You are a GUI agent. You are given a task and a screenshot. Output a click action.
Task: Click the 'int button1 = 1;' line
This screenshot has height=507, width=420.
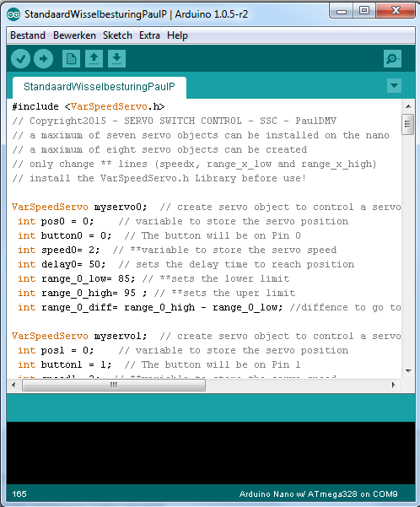[x=159, y=364]
